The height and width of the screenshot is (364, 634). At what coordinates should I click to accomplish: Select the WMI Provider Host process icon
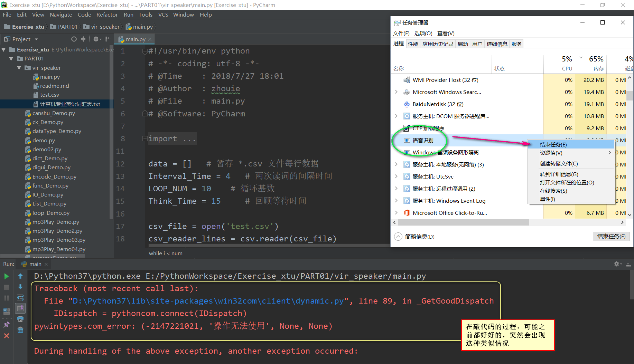[x=407, y=80]
